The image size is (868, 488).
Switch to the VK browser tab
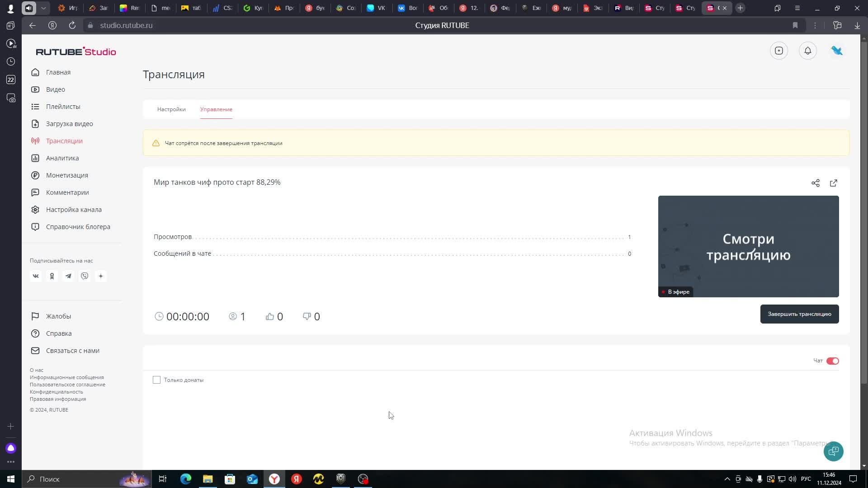point(376,8)
